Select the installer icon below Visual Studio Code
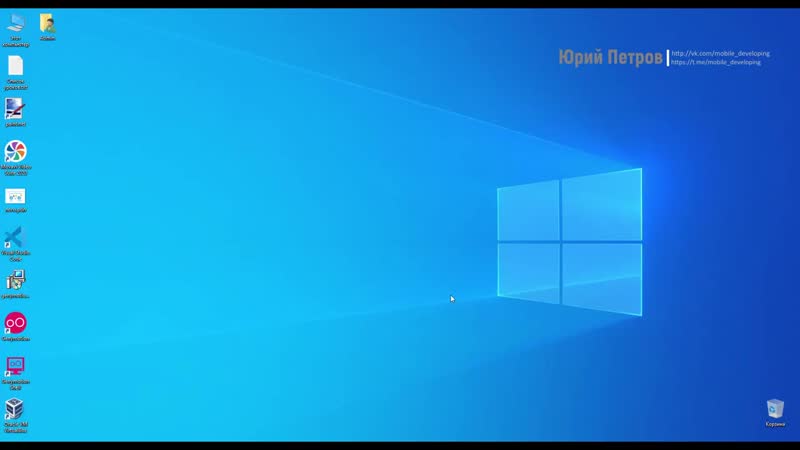The image size is (800, 450). coord(15,280)
